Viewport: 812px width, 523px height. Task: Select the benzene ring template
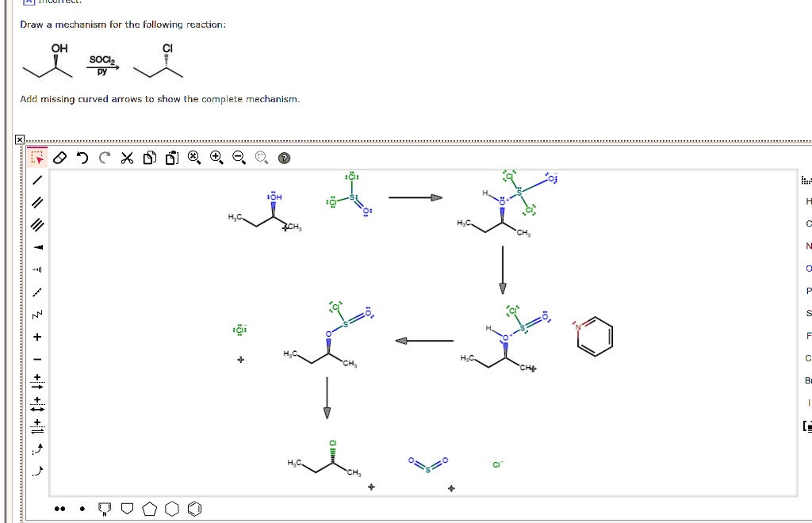point(193,508)
